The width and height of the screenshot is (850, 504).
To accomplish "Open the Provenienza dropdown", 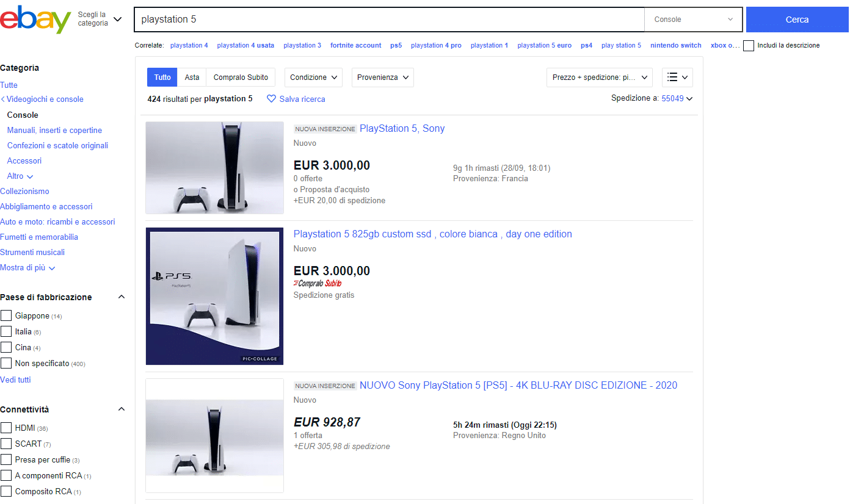I will [382, 77].
